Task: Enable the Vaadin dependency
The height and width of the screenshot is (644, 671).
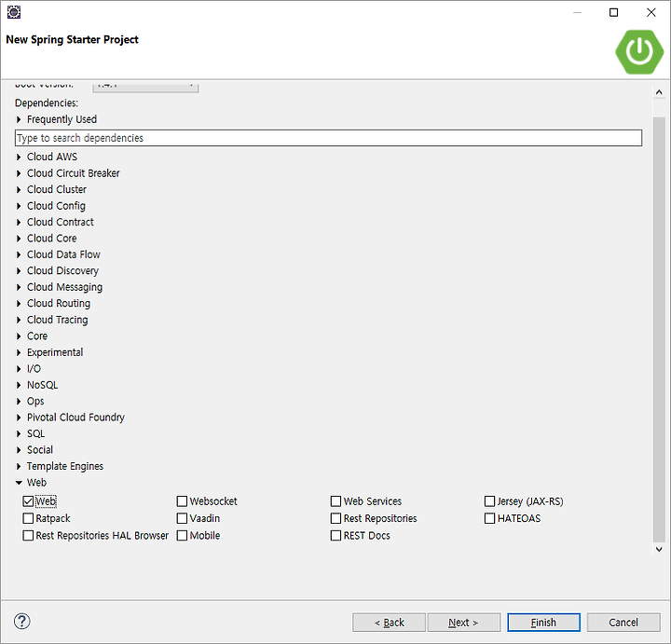Action: pyautogui.click(x=183, y=518)
